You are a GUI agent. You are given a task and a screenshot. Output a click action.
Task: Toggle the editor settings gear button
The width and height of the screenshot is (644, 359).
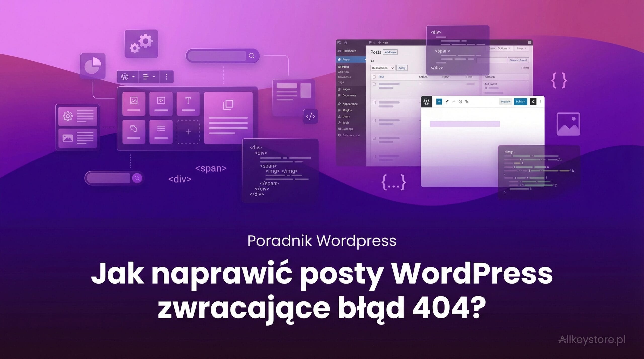click(x=533, y=102)
